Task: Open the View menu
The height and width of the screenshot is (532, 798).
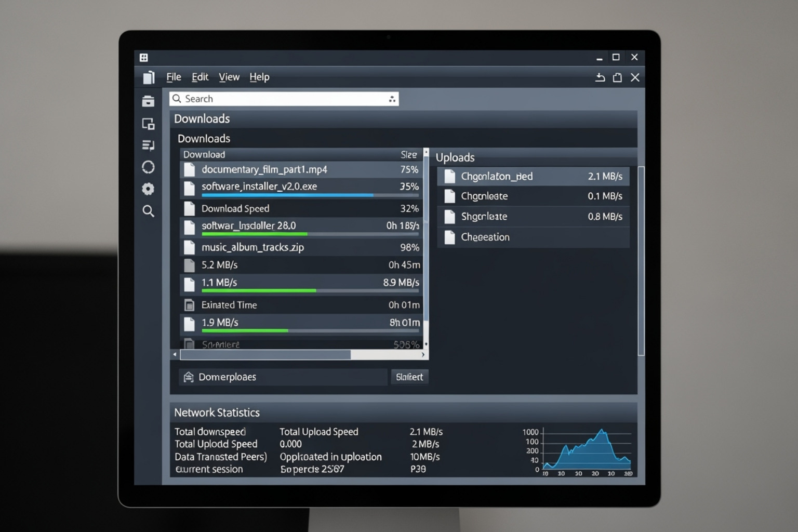Action: point(229,77)
